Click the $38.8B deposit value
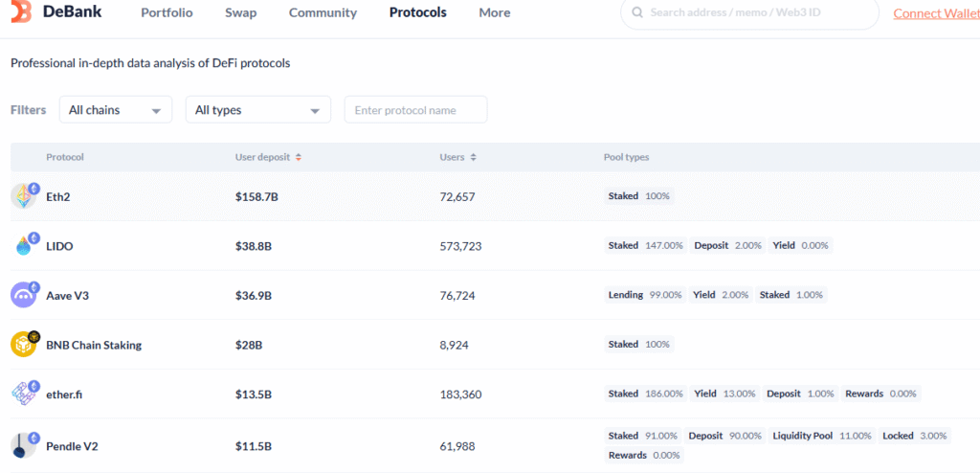 pyautogui.click(x=253, y=246)
